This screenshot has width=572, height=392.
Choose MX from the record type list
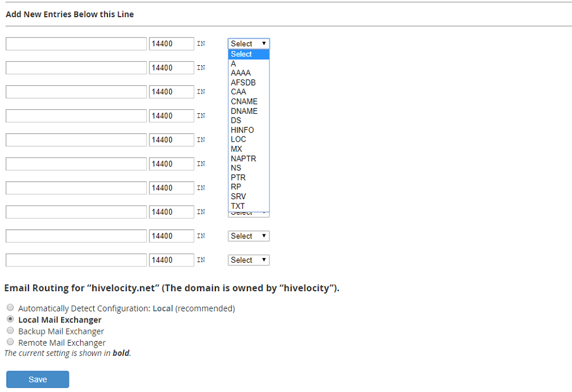tap(237, 149)
